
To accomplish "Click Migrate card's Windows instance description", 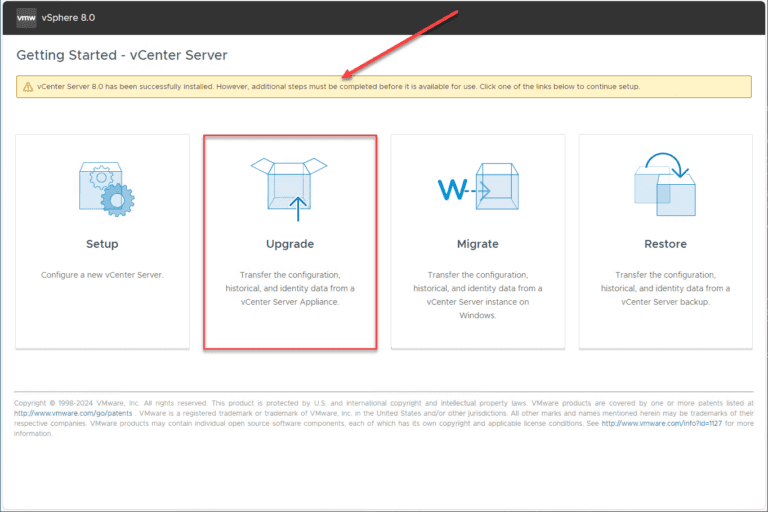I will [478, 295].
